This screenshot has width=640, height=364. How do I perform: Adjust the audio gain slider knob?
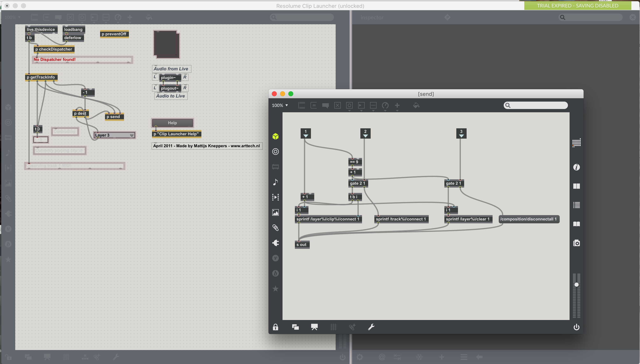point(576,285)
